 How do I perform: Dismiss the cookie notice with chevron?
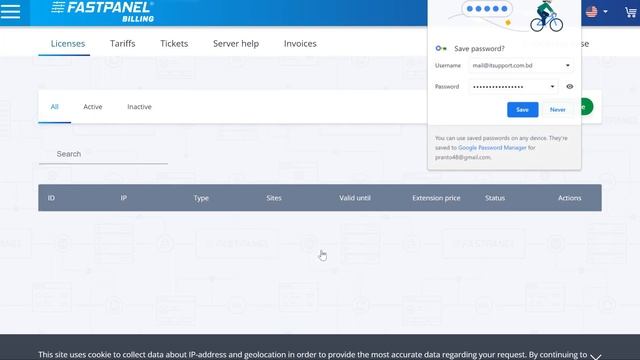(x=596, y=356)
